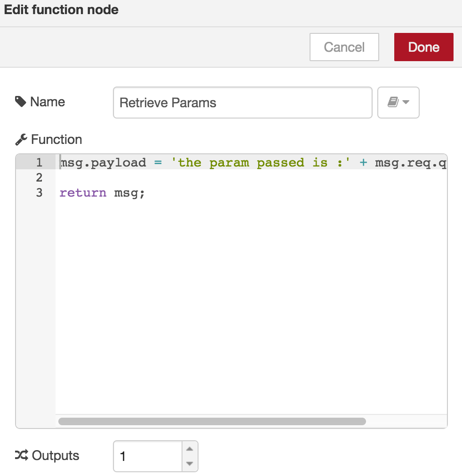This screenshot has height=476, width=462.
Task: Click the 'Edit function node' title
Action: point(61,10)
